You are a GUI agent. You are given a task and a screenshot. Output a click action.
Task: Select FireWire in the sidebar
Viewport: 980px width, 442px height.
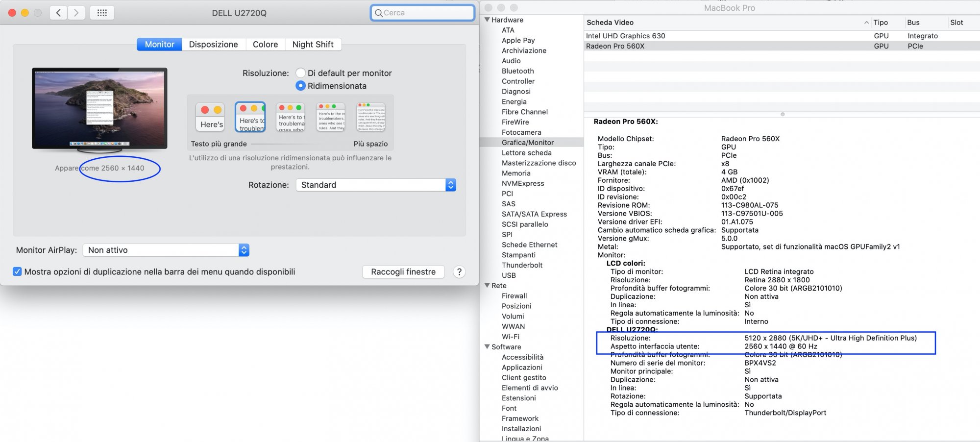(x=515, y=123)
